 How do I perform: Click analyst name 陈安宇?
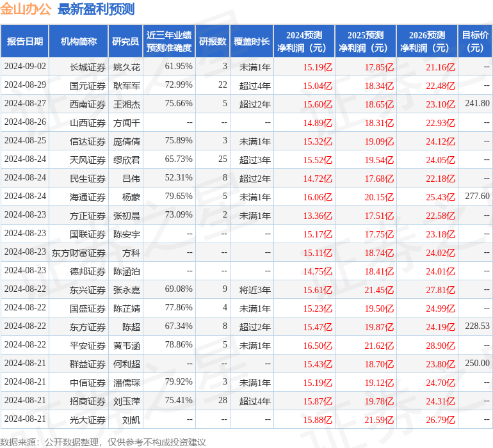pos(127,234)
